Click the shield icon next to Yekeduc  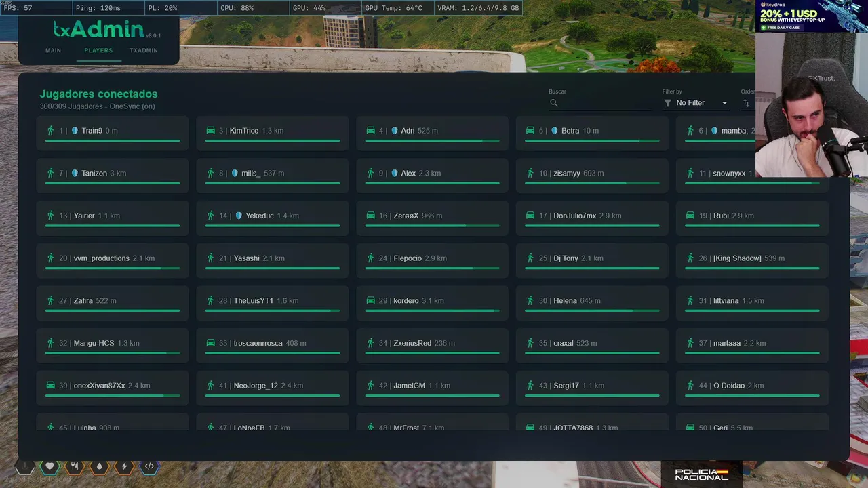[x=239, y=216]
